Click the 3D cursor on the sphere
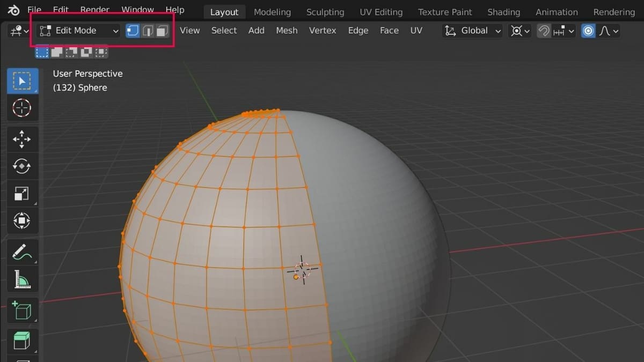 pyautogui.click(x=302, y=269)
